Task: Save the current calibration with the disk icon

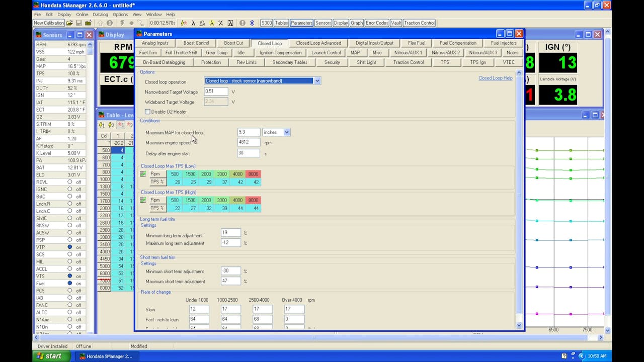Action: [x=78, y=23]
